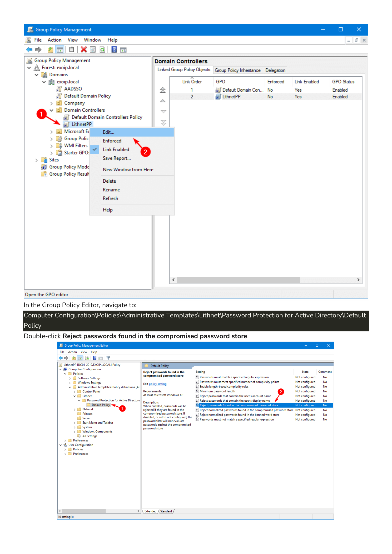Image resolution: width=392 pixels, height=554 pixels.
Task: Toggle Show/Hide Console Tree icon in Group Policy Management
Action: [60, 49]
